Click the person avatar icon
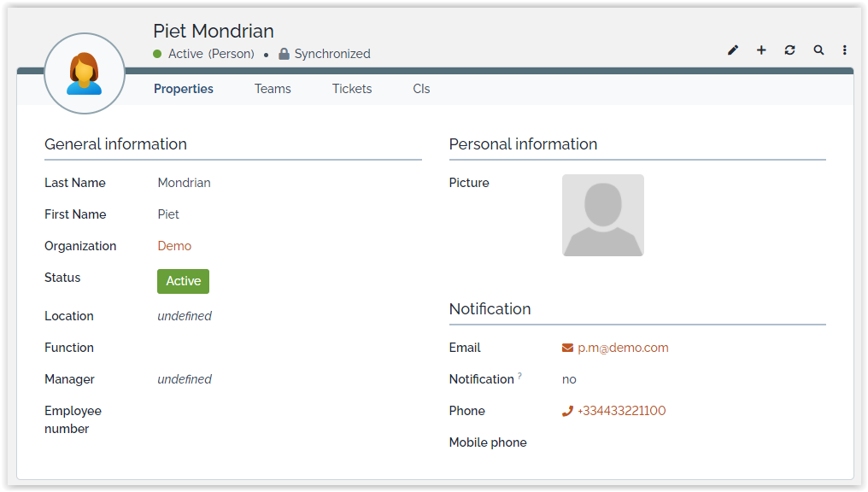Viewport: 868px width, 492px height. point(85,73)
